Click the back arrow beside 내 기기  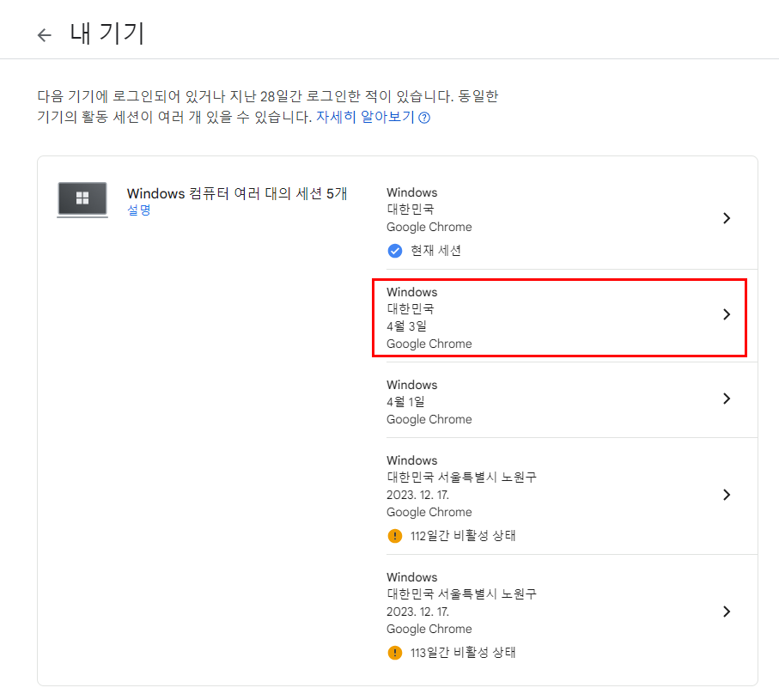45,34
